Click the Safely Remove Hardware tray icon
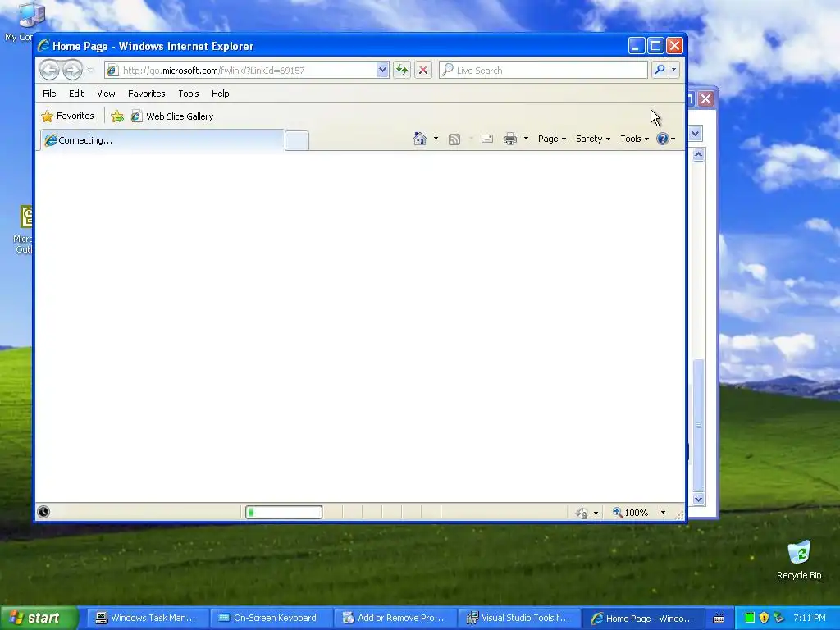 [778, 618]
